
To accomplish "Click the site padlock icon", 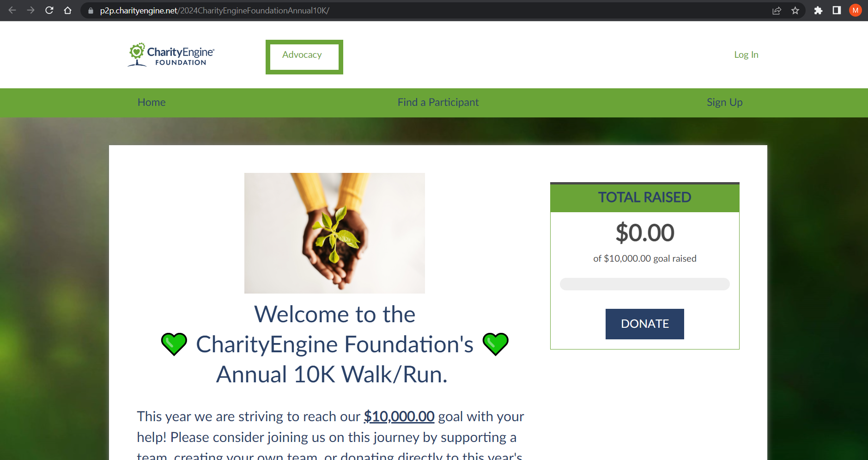I will click(x=91, y=11).
